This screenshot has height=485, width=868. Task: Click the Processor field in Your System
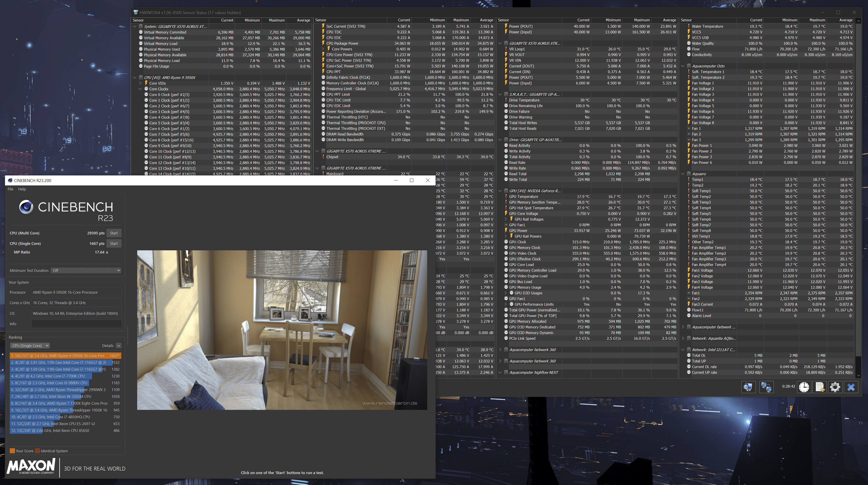(76, 292)
